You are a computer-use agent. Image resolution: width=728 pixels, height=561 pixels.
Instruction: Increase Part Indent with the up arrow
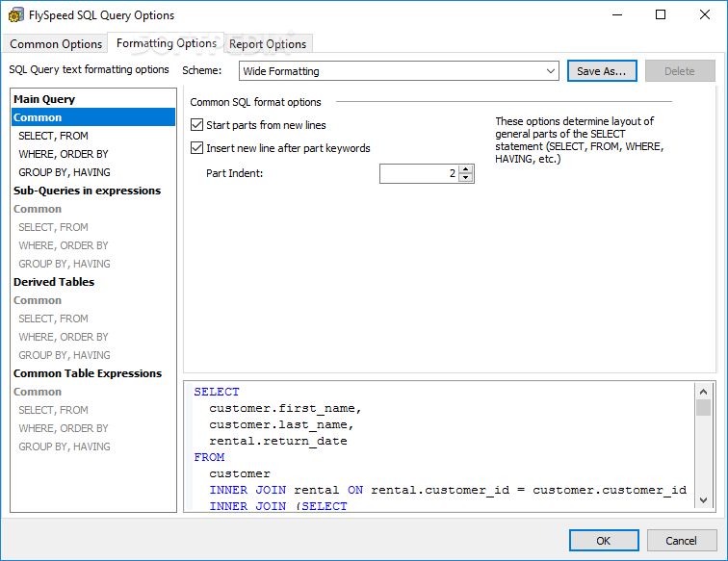coord(466,169)
